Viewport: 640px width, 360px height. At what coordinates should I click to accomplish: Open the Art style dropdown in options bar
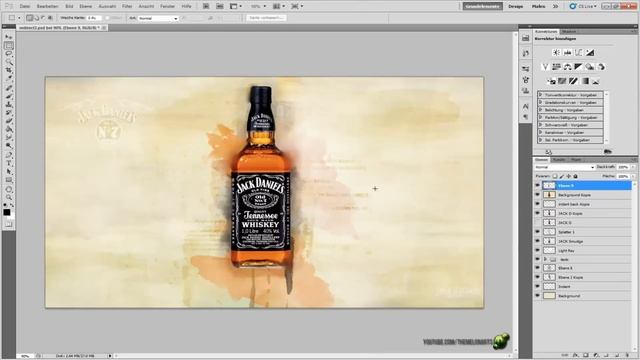(158, 18)
